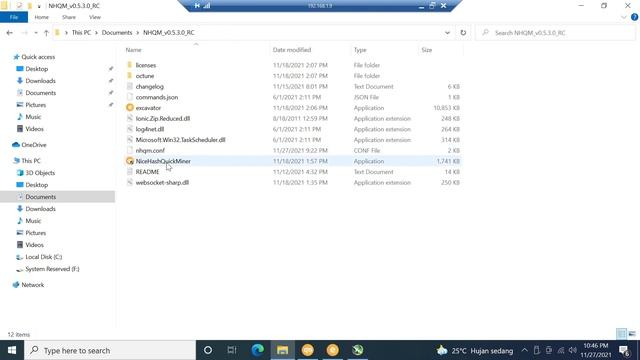Select Ionic.Zip.Reduced.dll file
This screenshot has width=640, height=360.
coord(163,118)
